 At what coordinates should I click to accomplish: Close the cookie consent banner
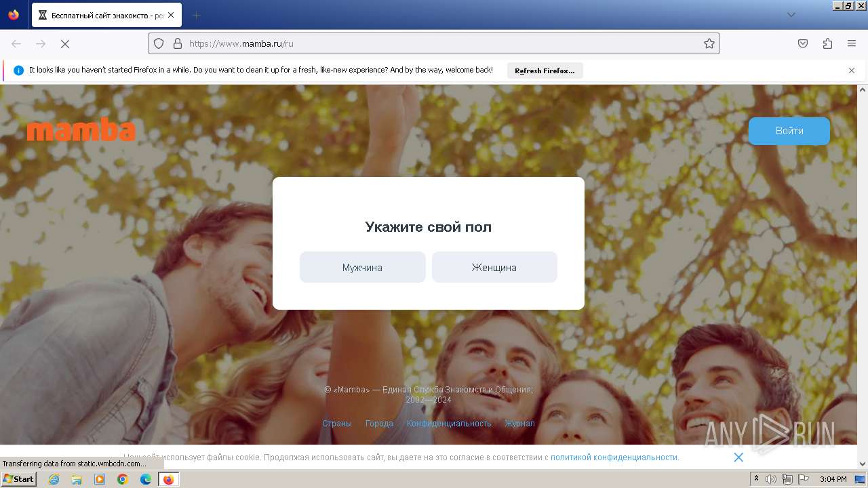coord(738,457)
